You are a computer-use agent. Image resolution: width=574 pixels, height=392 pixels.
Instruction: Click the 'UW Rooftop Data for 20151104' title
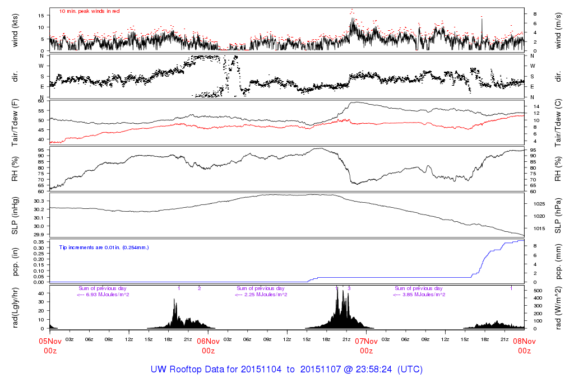point(216,370)
